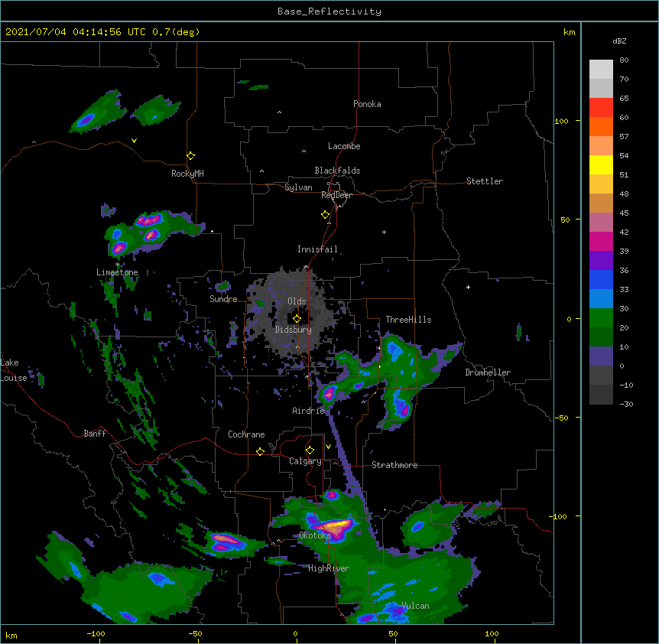Screen dimensions: 659x644
Task: Select the Lacombe town label
Action: click(x=344, y=146)
